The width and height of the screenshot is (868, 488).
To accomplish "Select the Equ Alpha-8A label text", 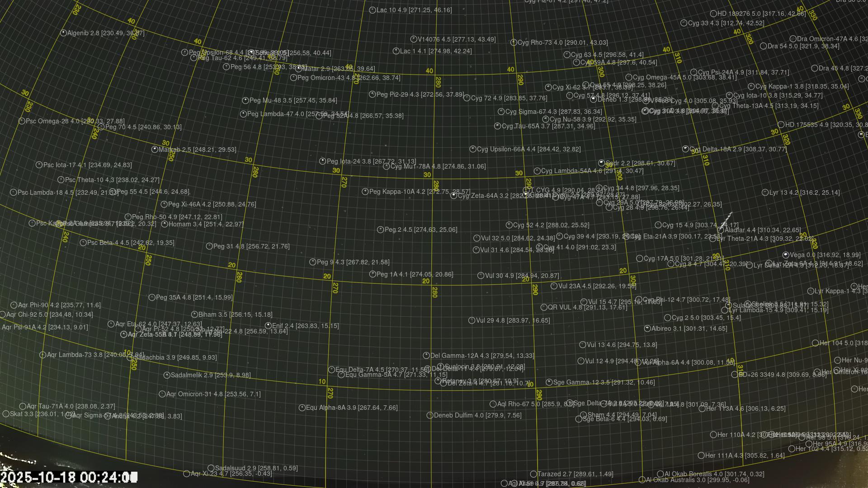I will [351, 408].
